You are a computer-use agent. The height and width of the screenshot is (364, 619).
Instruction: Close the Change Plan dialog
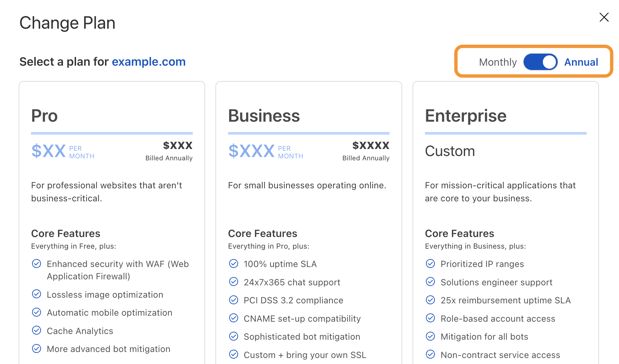point(604,17)
